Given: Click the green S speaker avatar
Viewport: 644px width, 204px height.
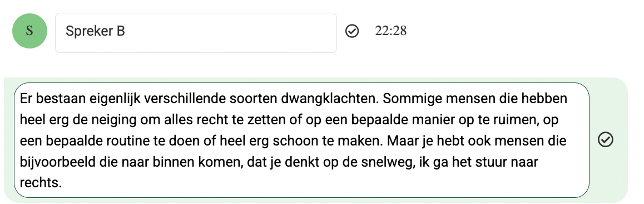Looking at the screenshot, I should point(29,31).
